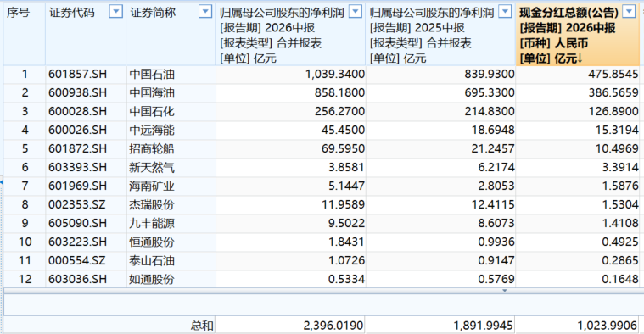The image size is (644, 334).
Task: Click the name cell 新天然气
Action: click(x=152, y=167)
